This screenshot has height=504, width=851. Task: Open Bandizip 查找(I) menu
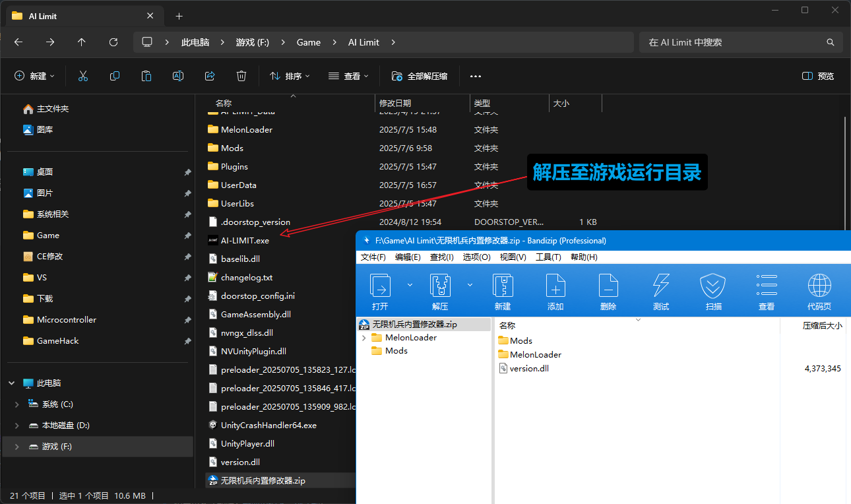pos(442,257)
